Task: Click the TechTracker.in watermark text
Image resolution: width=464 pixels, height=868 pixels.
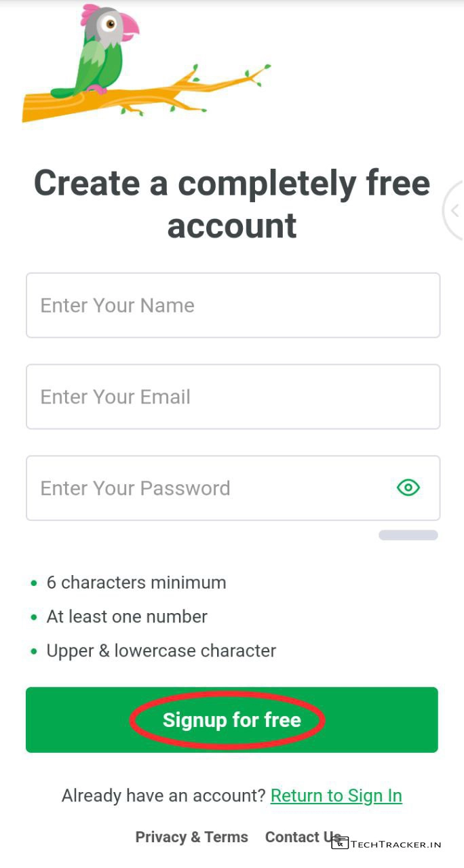Action: [396, 844]
